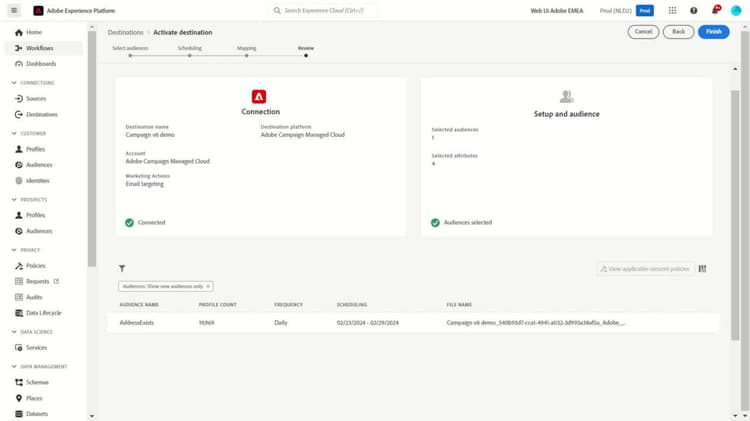Click the Frequency column header
750x421 pixels.
pos(288,305)
